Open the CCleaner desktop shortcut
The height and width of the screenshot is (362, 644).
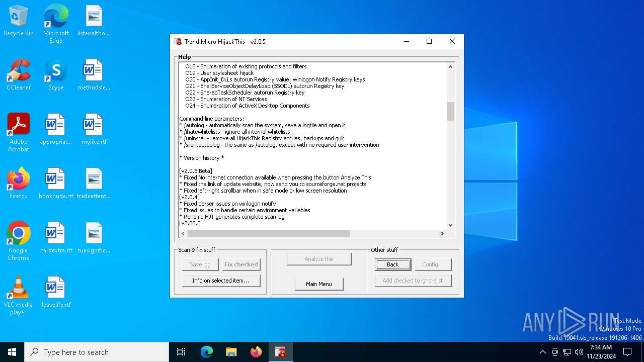pos(19,75)
